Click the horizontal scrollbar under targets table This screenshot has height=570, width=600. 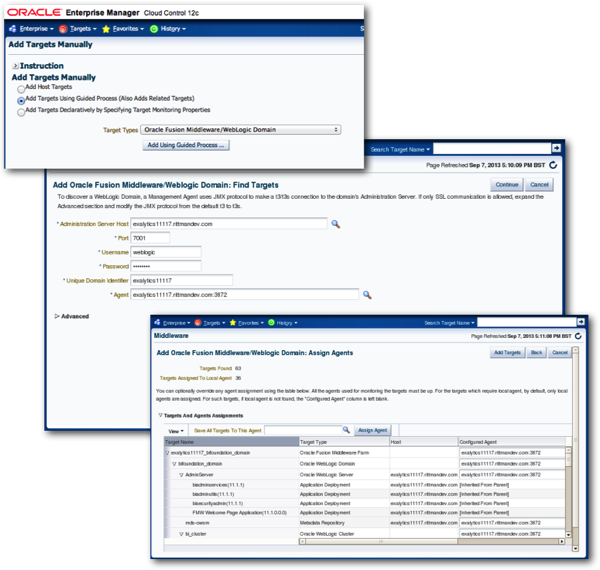432,541
